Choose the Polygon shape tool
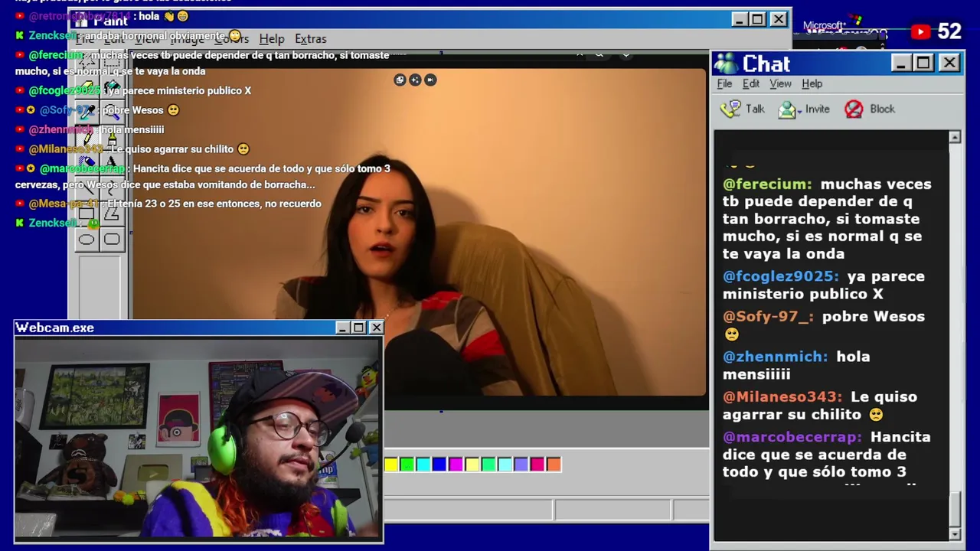 pos(112,214)
